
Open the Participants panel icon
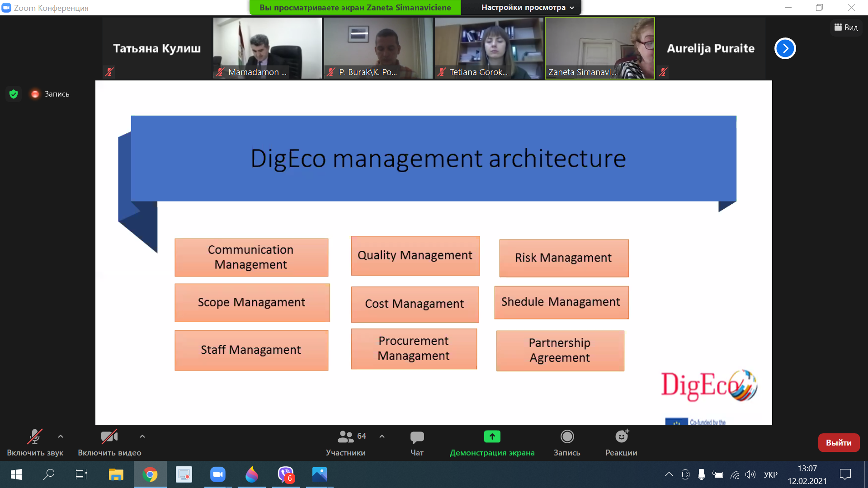(346, 437)
